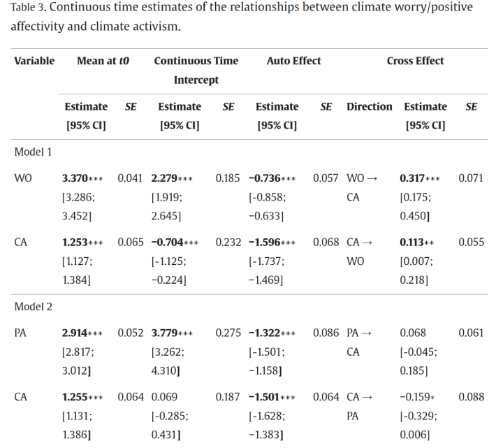Select the −0.159 cross effect estimate
This screenshot has height=448, width=503.
pyautogui.click(x=413, y=397)
